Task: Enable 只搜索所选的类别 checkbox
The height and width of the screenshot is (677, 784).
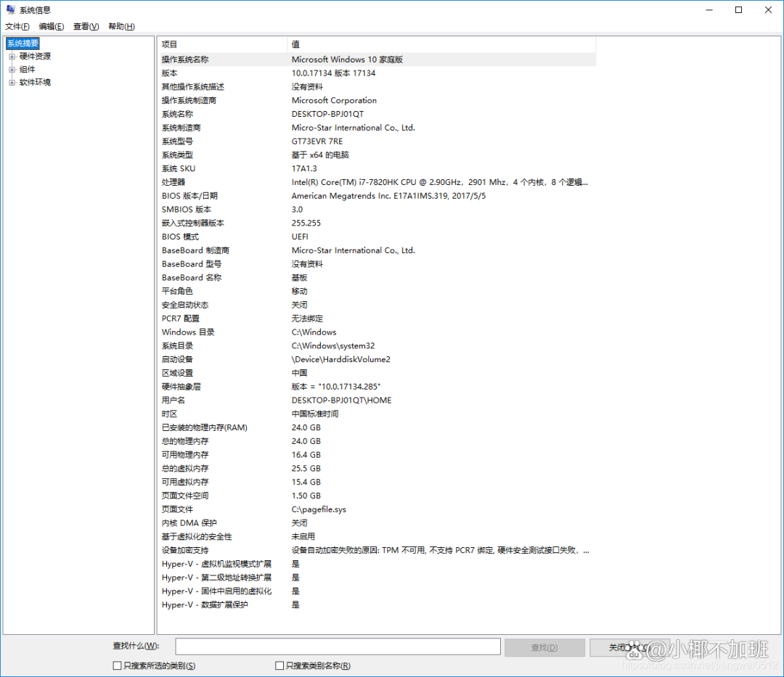Action: click(118, 665)
